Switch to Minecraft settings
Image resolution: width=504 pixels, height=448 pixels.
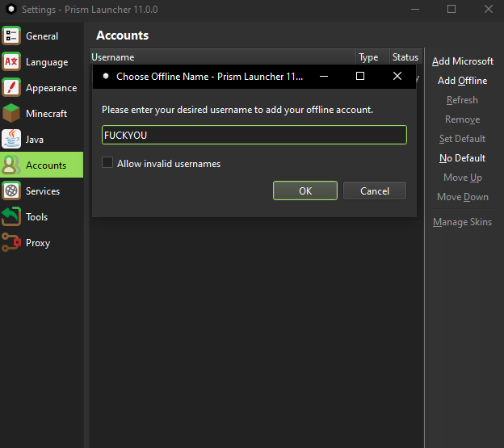tap(42, 113)
